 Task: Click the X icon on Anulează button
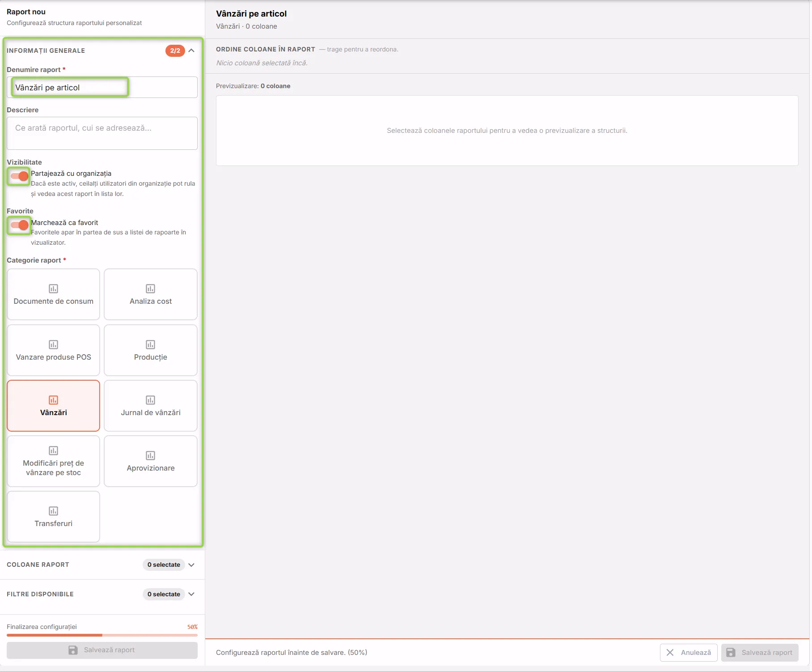pyautogui.click(x=670, y=653)
